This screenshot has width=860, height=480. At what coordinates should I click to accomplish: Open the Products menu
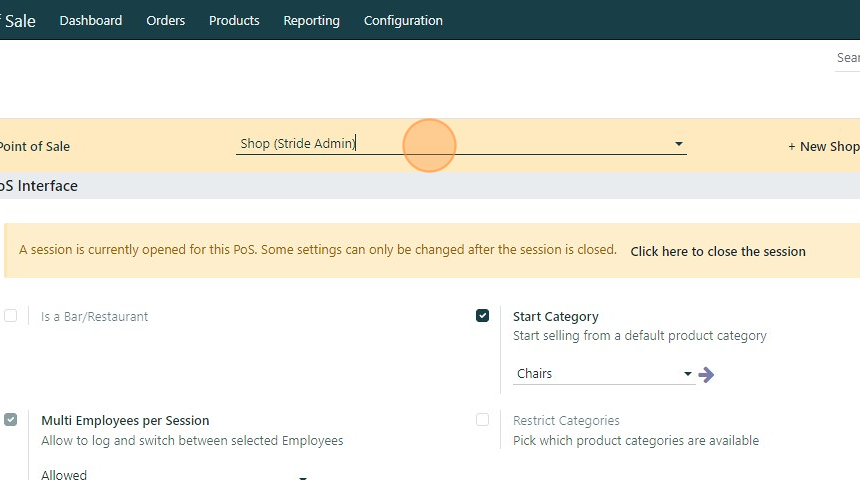tap(234, 20)
